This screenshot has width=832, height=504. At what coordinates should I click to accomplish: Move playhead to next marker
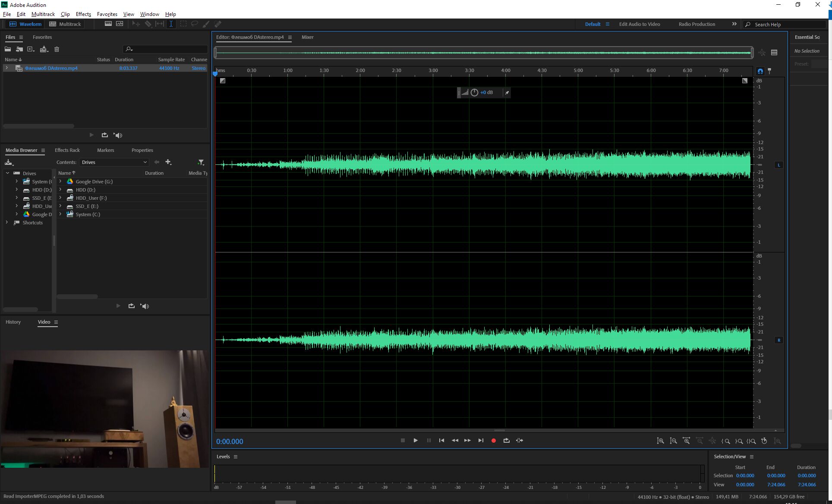[x=481, y=441]
